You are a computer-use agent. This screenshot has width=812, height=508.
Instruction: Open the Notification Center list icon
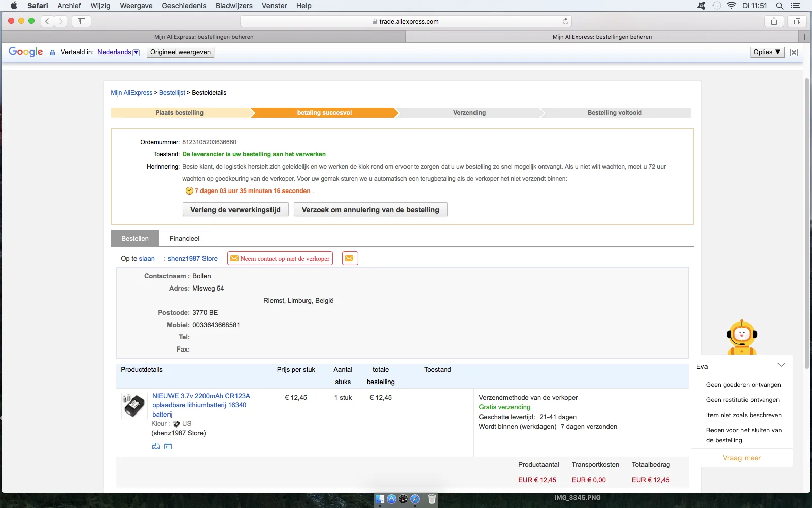point(795,6)
